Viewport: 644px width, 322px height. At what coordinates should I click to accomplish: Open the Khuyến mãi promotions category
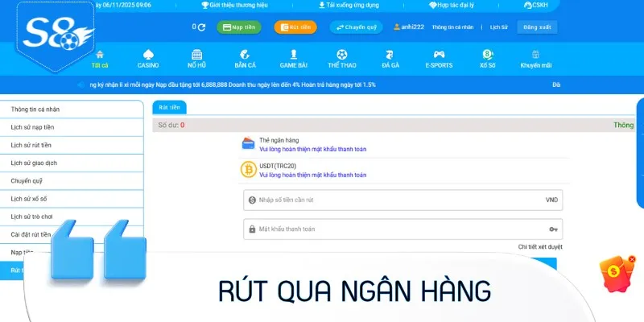535,60
